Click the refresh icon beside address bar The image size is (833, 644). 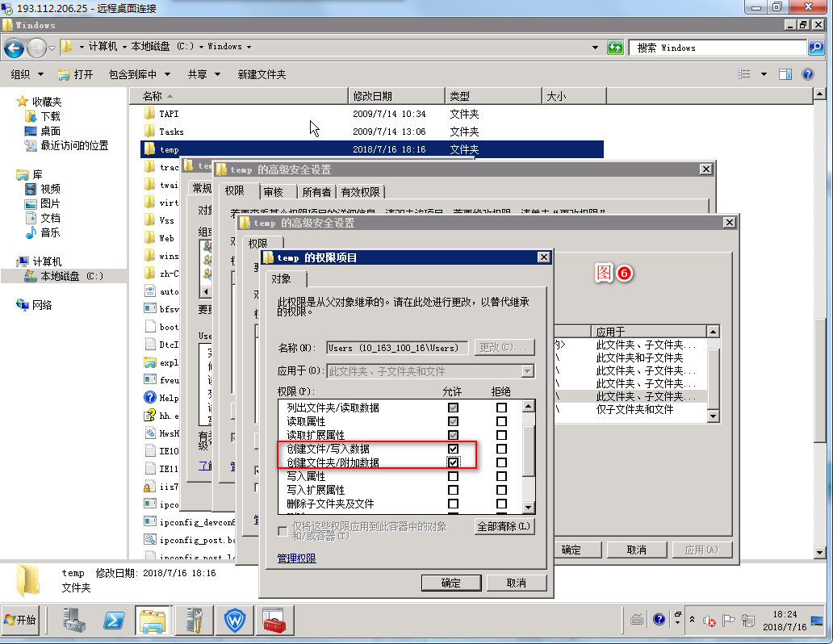[615, 48]
